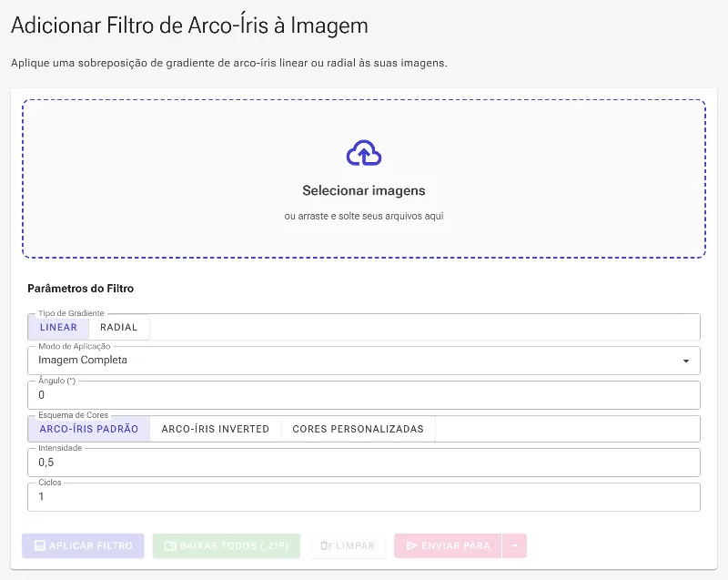
Task: Choose the ARCO-ÍRIS PADRÃO color scheme
Action: (89, 429)
